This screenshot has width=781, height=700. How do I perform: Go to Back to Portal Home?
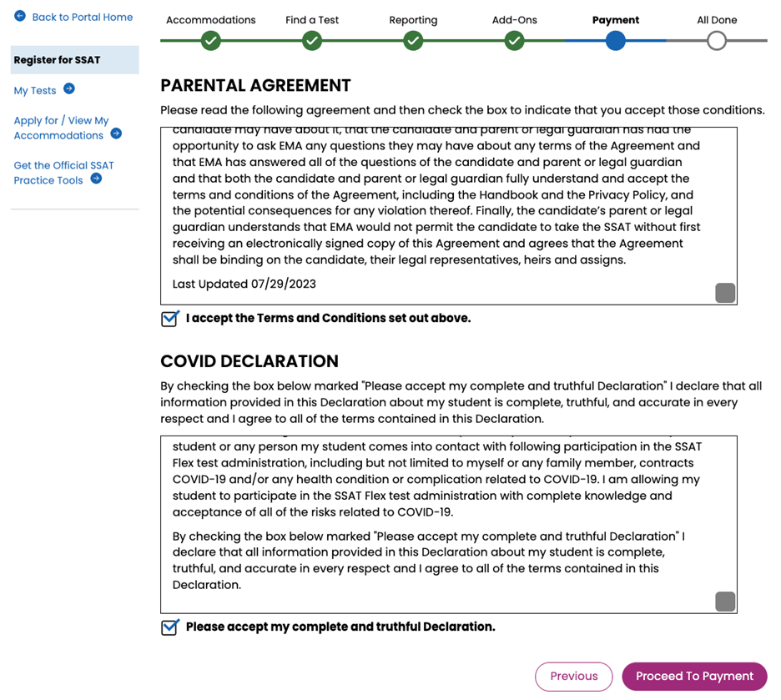pyautogui.click(x=83, y=17)
